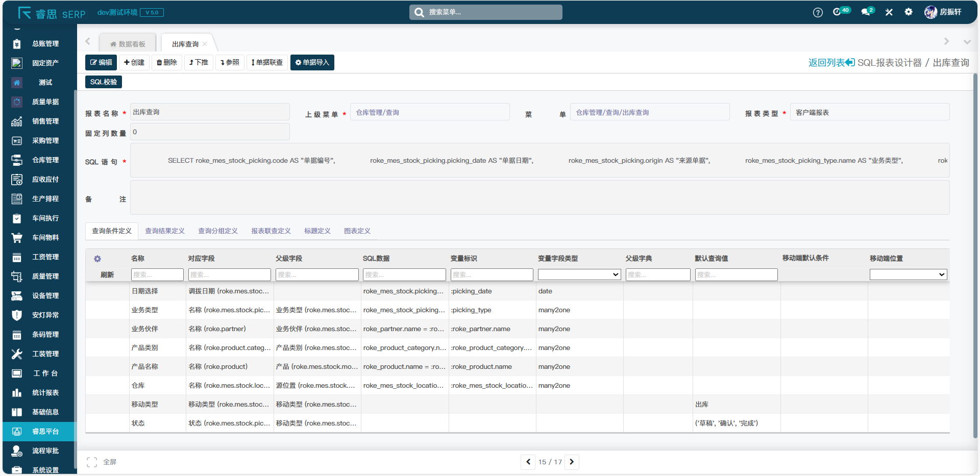Switch to the 图表定义 tab
Screen dimensions: 980x476
pyautogui.click(x=357, y=231)
